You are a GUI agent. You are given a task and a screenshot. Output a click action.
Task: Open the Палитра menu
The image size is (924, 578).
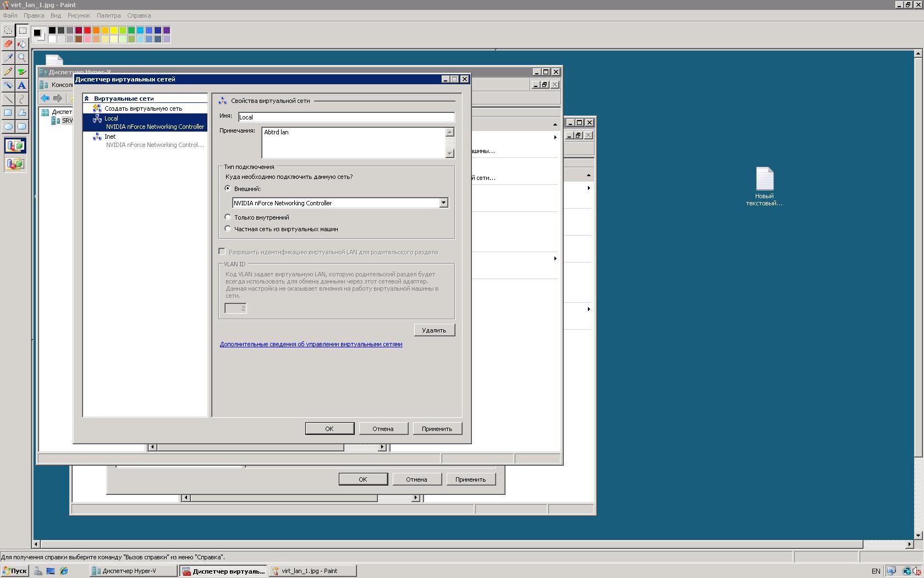[108, 15]
